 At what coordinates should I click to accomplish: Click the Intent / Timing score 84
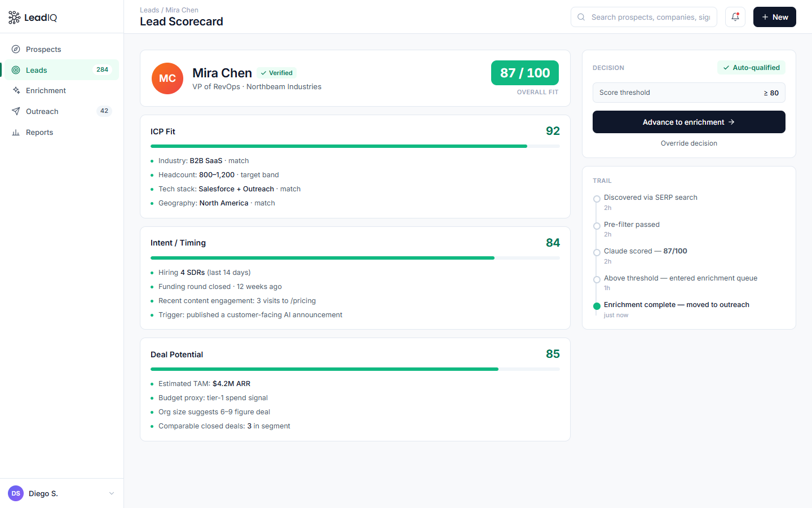[x=553, y=243]
